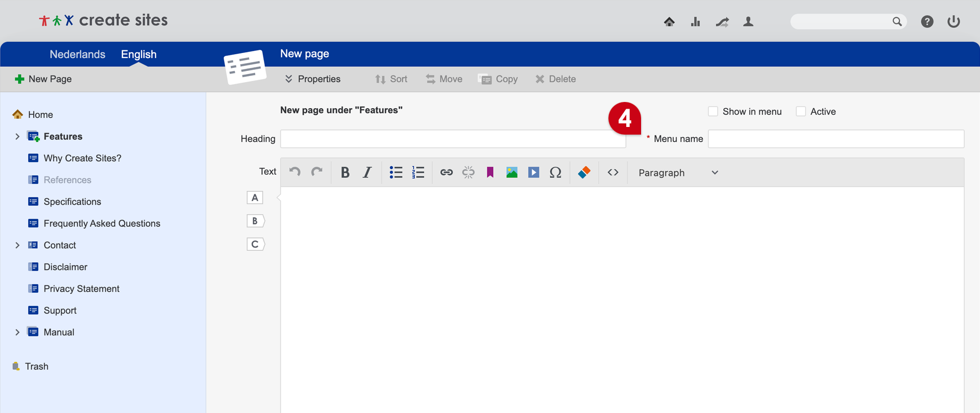Expand the Features tree node
The image size is (980, 413).
(x=17, y=137)
